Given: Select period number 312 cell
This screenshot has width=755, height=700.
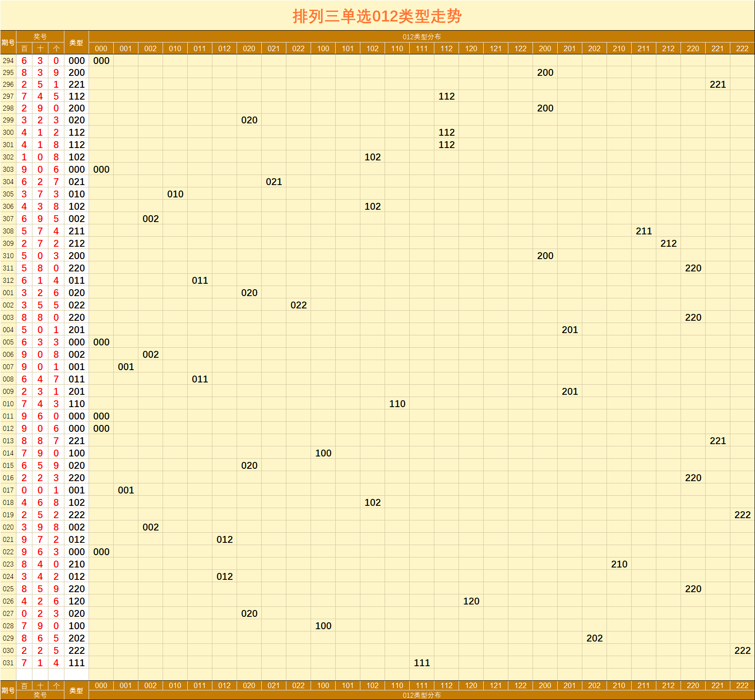Looking at the screenshot, I should point(8,281).
